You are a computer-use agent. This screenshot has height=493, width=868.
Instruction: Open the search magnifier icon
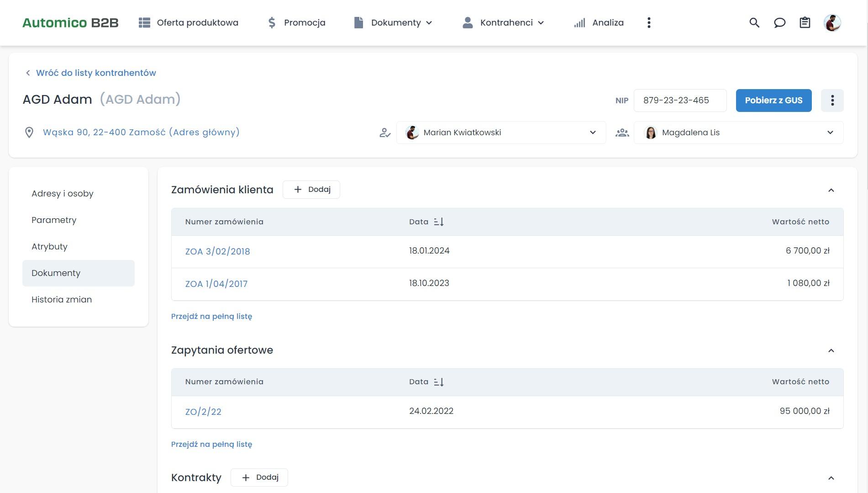pos(754,23)
